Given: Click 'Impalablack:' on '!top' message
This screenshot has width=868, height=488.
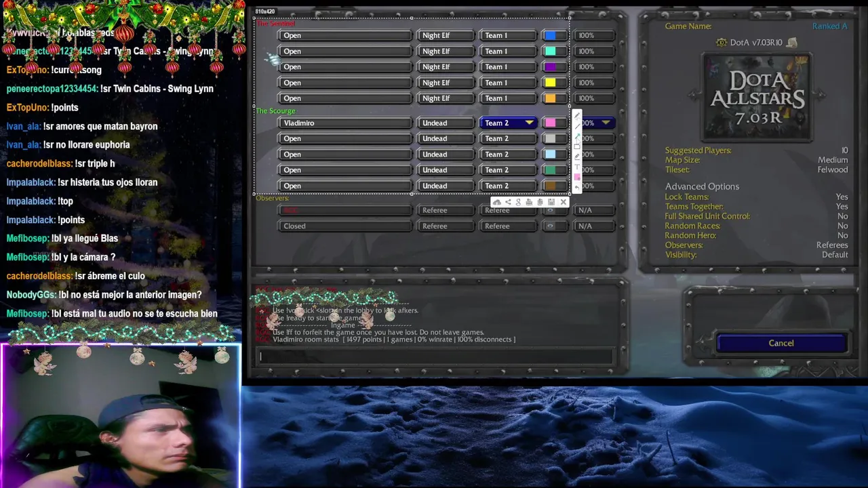Looking at the screenshot, I should (x=31, y=201).
